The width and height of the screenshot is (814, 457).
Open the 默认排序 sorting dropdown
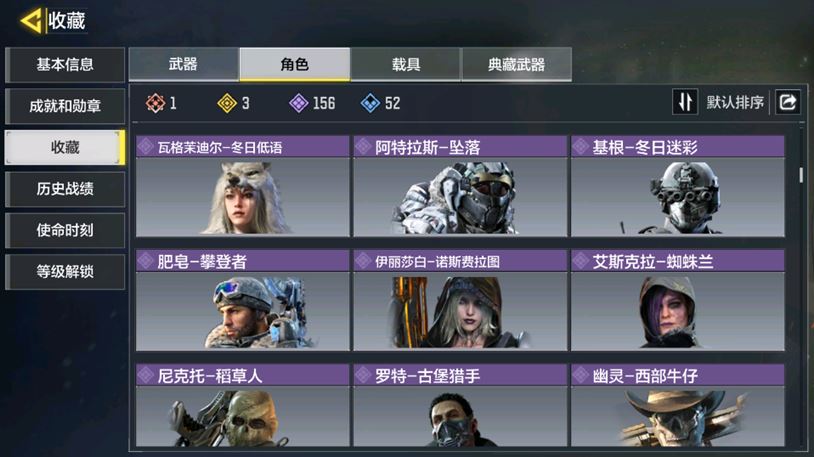click(735, 102)
